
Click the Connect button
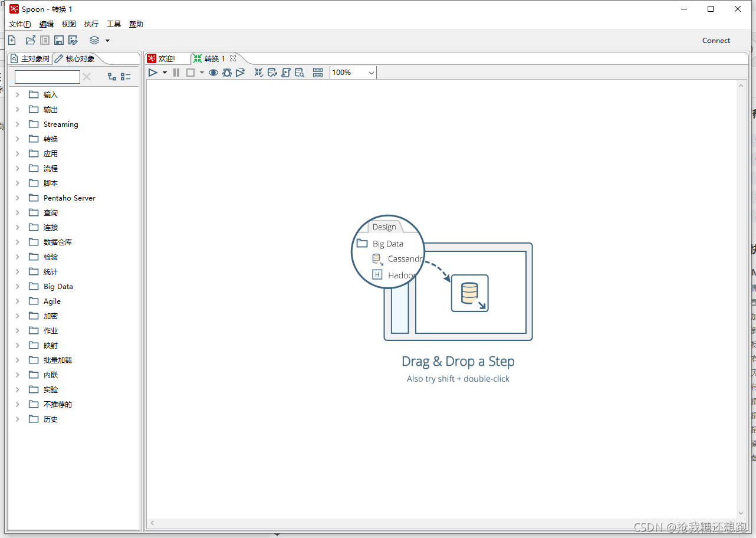(x=716, y=41)
